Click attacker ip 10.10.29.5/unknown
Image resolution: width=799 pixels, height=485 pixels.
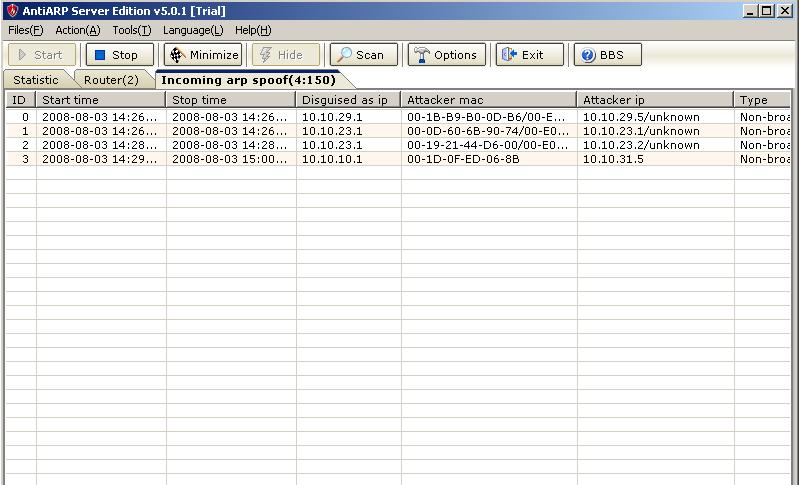[x=641, y=117]
